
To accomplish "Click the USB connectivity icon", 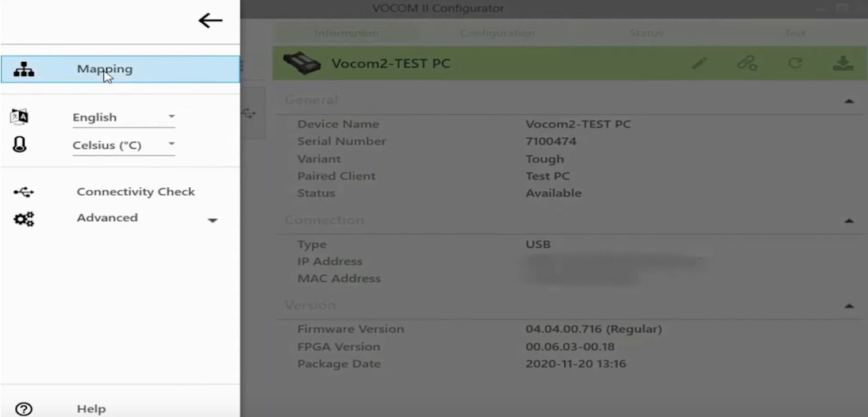I will (24, 192).
